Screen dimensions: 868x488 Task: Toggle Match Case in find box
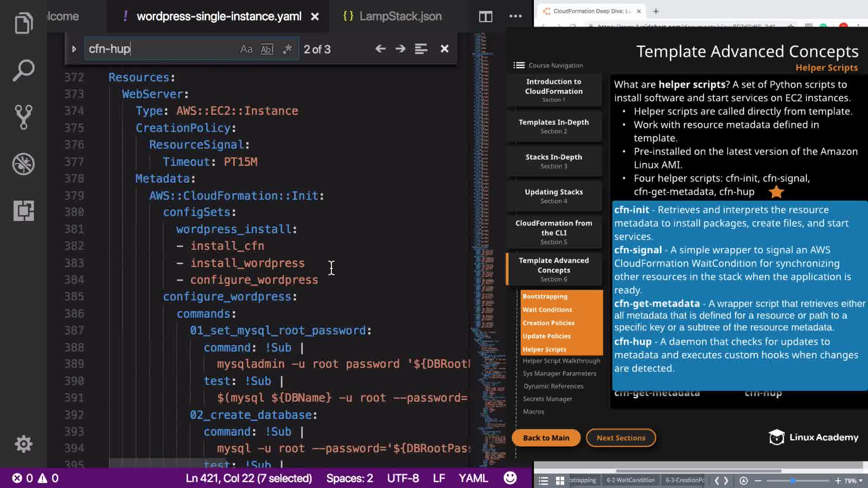tap(246, 49)
